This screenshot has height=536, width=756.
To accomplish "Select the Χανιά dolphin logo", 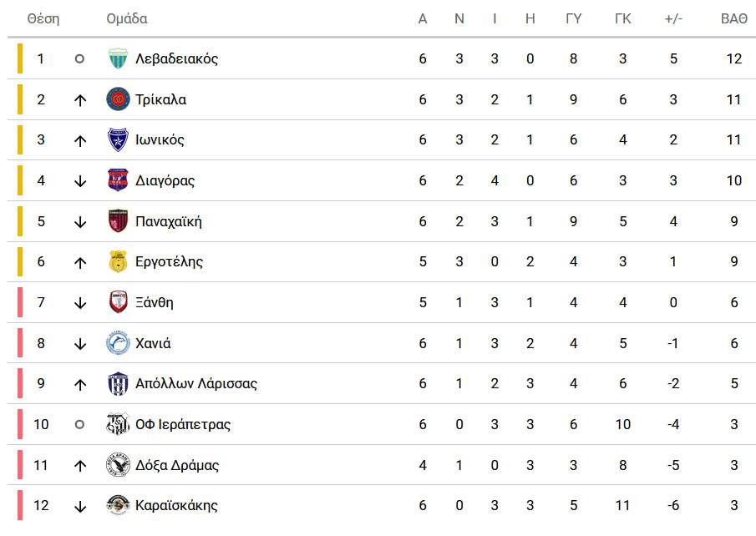I will 118,343.
